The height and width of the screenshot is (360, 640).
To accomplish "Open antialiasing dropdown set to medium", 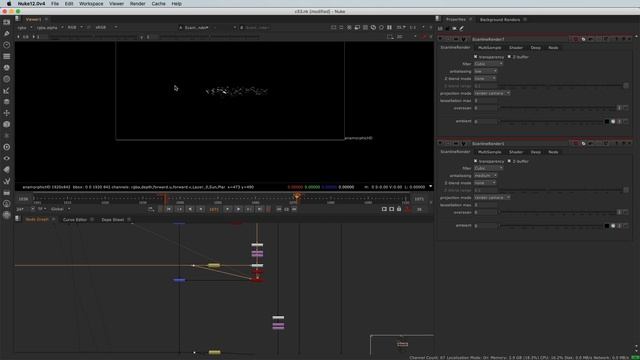I will click(x=485, y=176).
